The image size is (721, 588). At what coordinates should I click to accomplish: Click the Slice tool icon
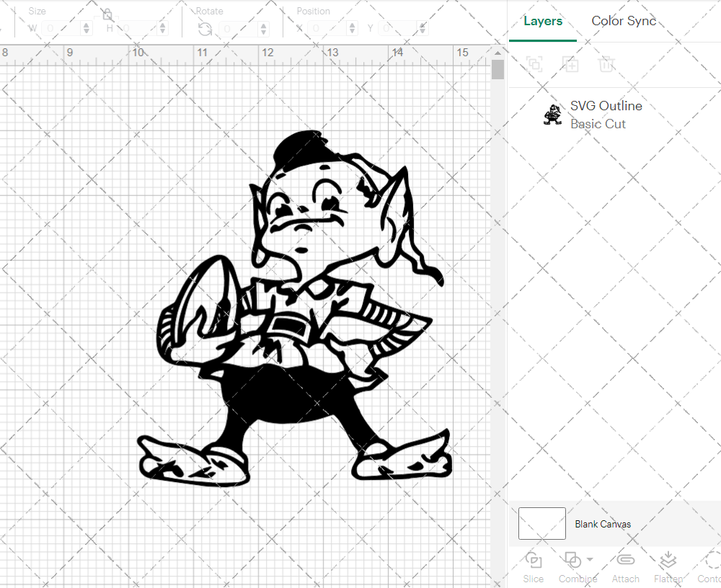click(534, 561)
